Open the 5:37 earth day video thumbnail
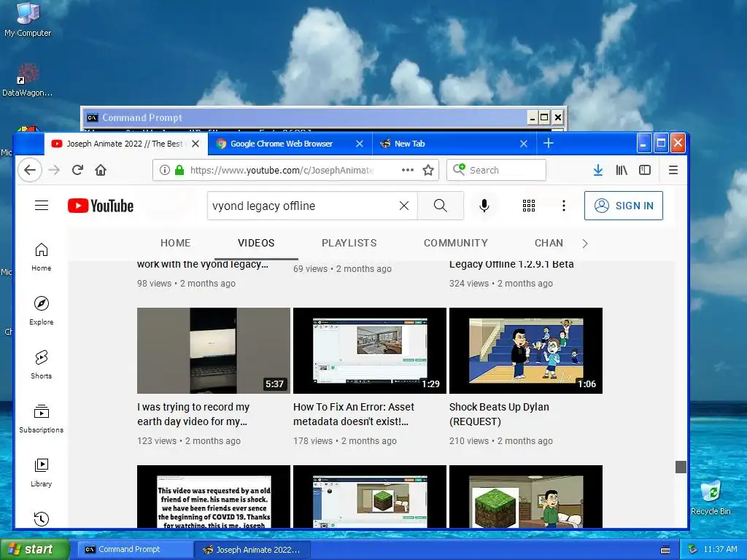The width and height of the screenshot is (747, 560). (x=214, y=351)
